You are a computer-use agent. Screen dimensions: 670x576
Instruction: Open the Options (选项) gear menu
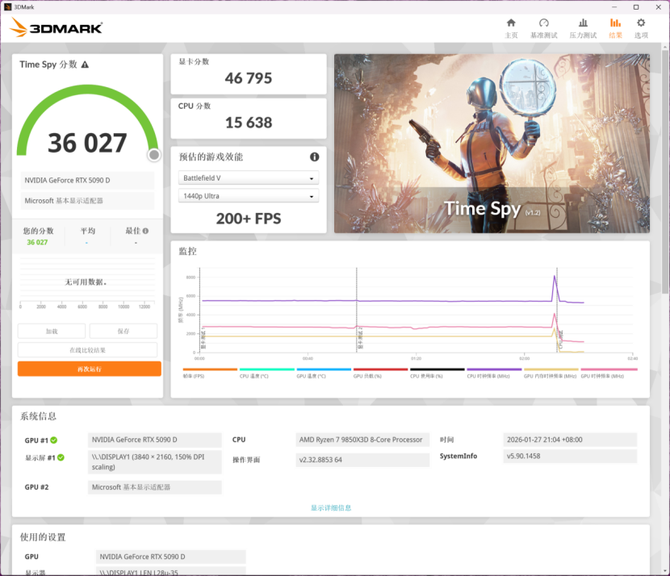(x=641, y=27)
